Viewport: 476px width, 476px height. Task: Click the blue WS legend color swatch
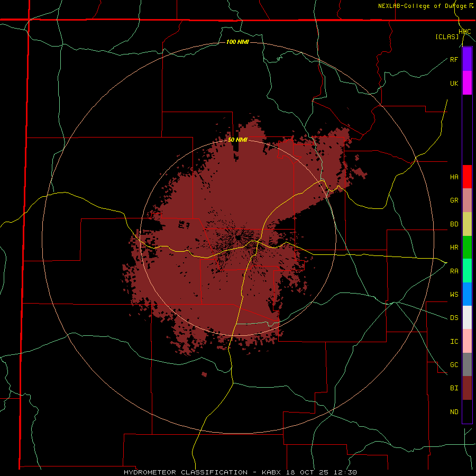point(467,294)
